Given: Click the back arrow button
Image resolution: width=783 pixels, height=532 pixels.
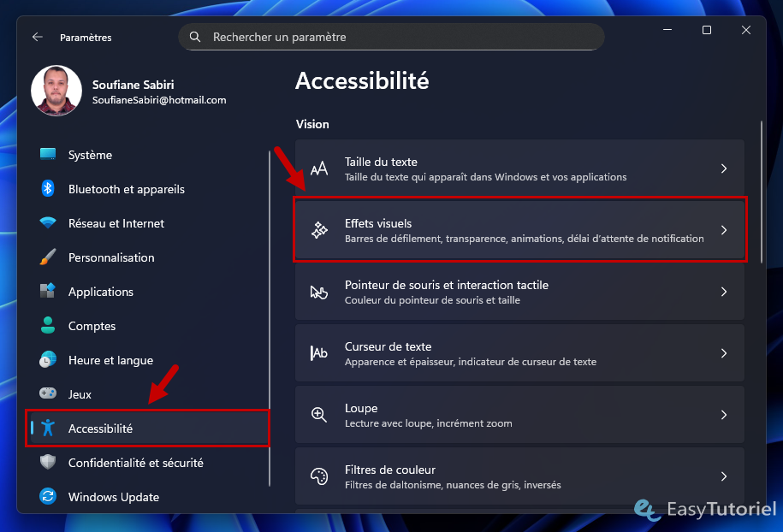Looking at the screenshot, I should 36,37.
